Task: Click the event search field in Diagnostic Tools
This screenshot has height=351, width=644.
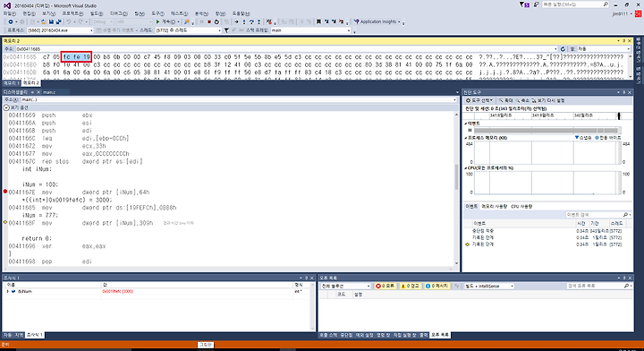Action: tap(598, 215)
